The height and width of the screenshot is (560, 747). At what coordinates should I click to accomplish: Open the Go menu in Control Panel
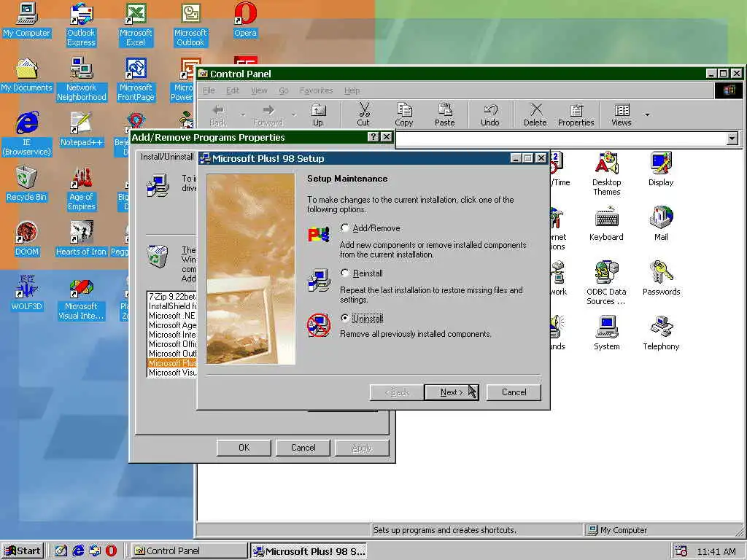pos(284,90)
